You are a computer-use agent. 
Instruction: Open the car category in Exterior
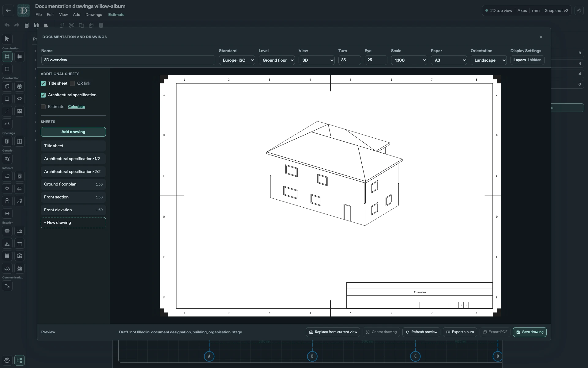pyautogui.click(x=7, y=268)
